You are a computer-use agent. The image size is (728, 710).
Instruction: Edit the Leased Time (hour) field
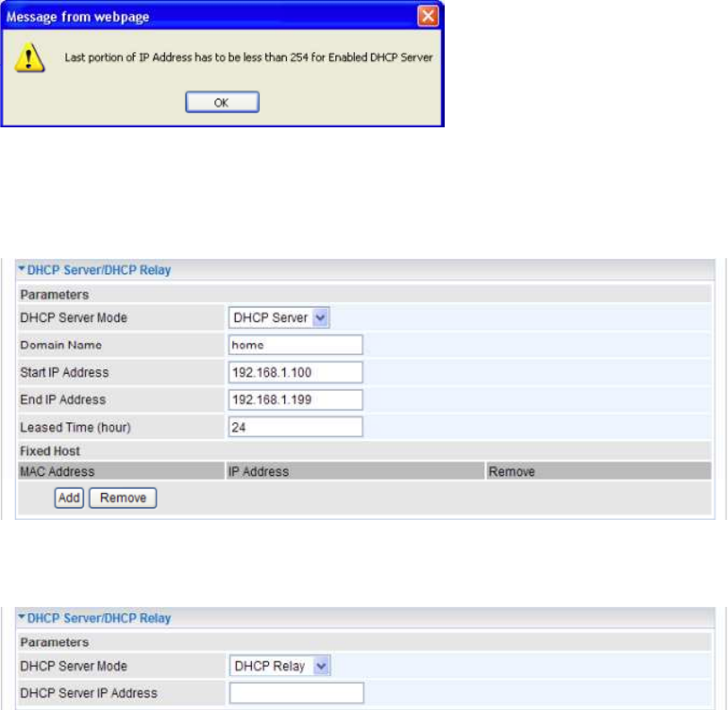coord(295,427)
